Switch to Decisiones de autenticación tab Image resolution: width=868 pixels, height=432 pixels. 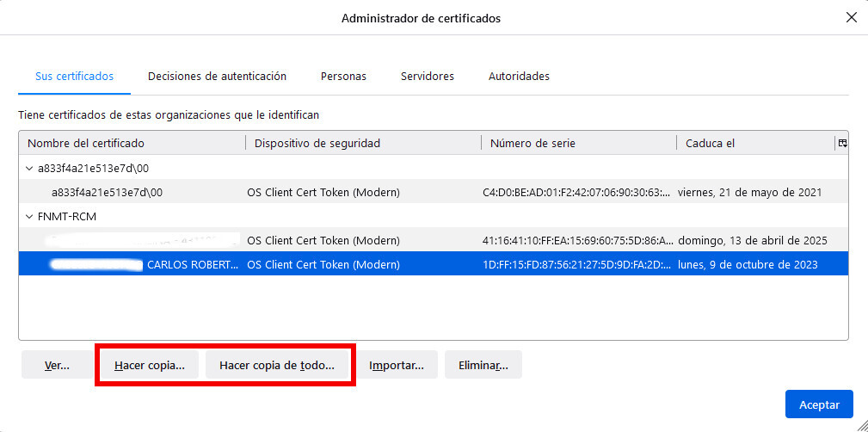(217, 76)
